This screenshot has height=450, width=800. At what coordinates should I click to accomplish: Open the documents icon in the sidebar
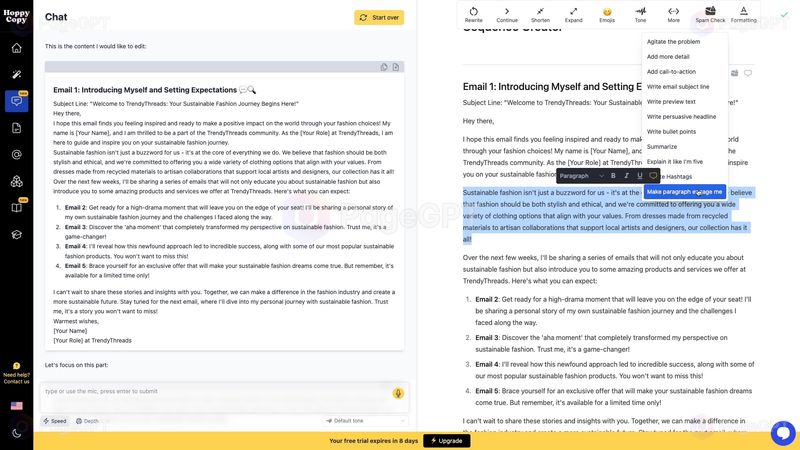click(16, 128)
